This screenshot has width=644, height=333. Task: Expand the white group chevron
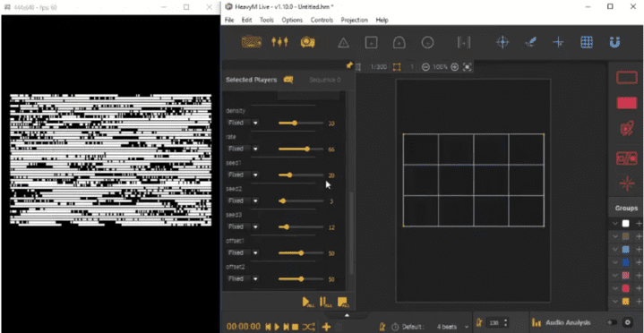[x=615, y=224]
